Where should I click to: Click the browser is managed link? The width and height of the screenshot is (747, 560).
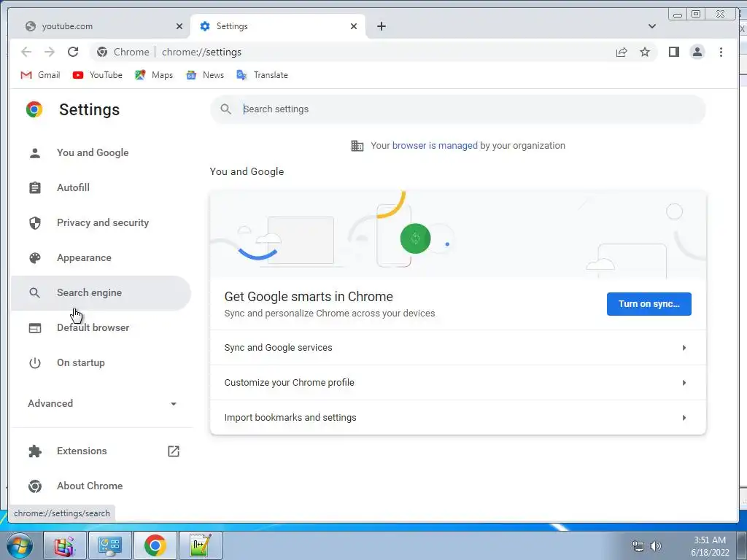(x=435, y=146)
